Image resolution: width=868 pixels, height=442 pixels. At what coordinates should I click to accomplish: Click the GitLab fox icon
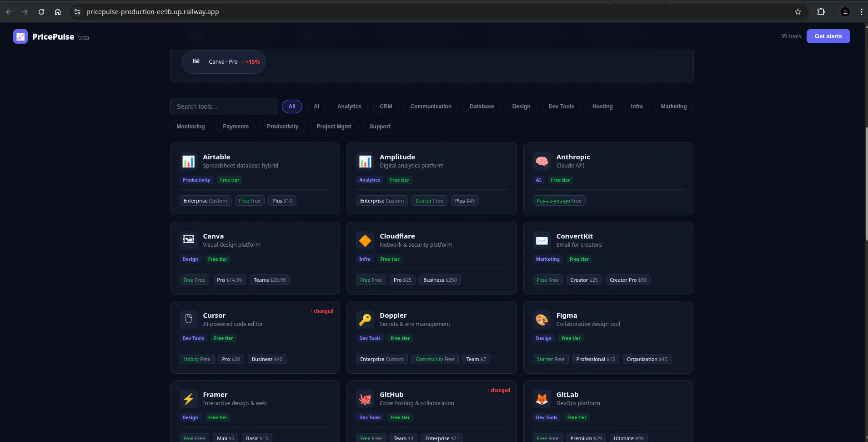(x=542, y=399)
